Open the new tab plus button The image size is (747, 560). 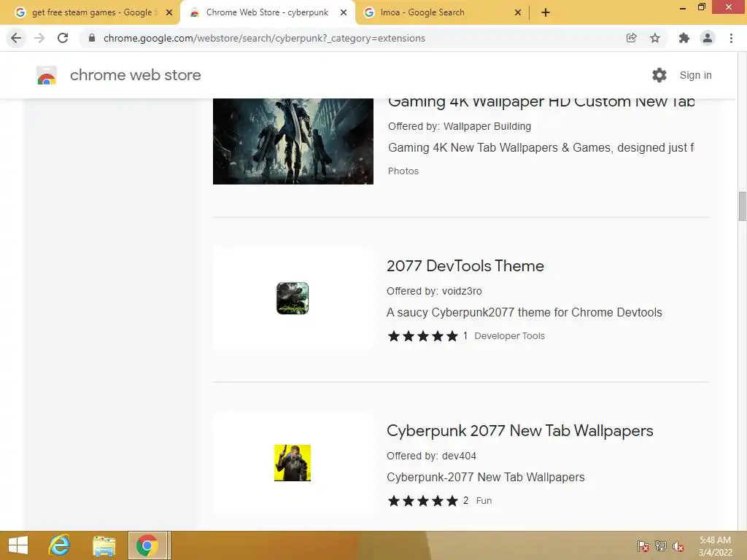point(546,12)
